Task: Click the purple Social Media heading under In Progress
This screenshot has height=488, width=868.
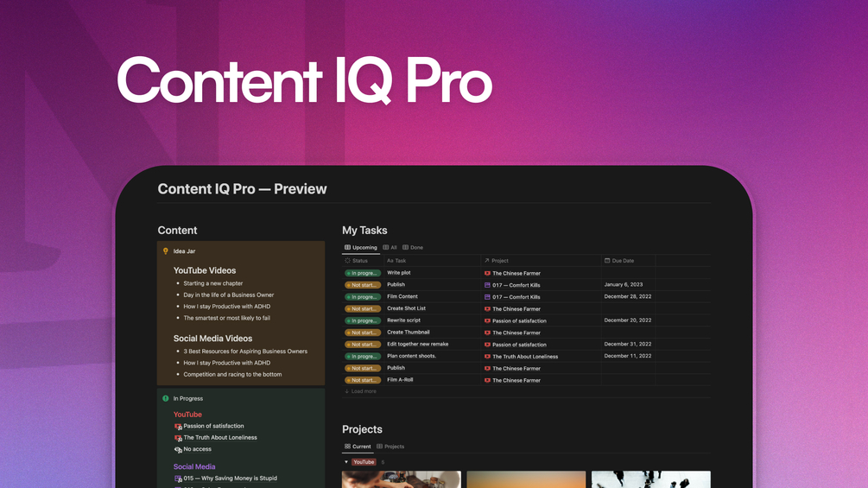Action: [194, 467]
